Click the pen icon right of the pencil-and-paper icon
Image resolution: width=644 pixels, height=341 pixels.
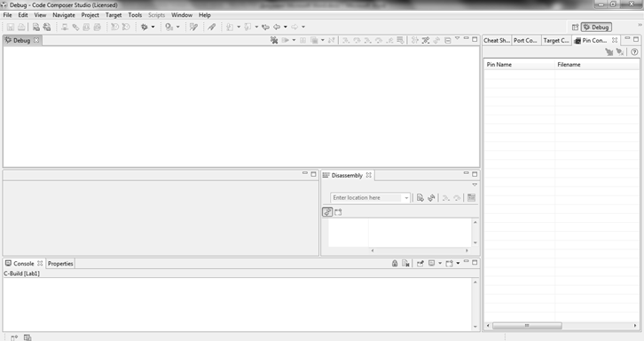(211, 28)
